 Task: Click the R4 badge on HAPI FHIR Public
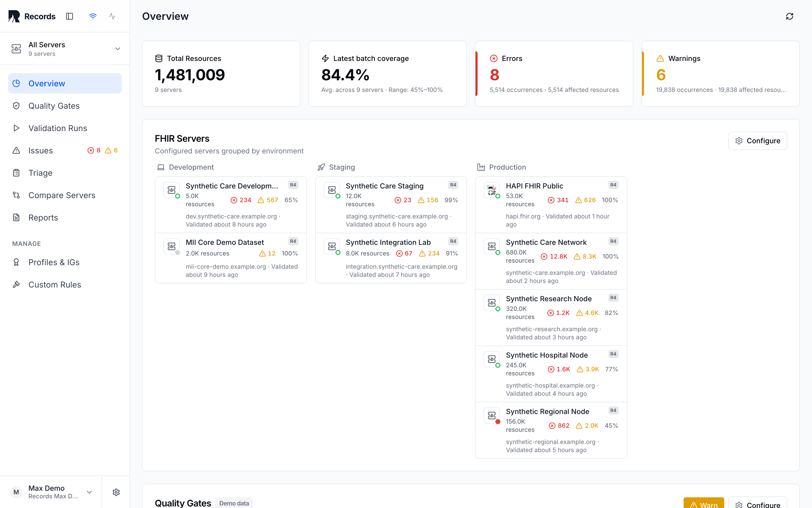613,185
